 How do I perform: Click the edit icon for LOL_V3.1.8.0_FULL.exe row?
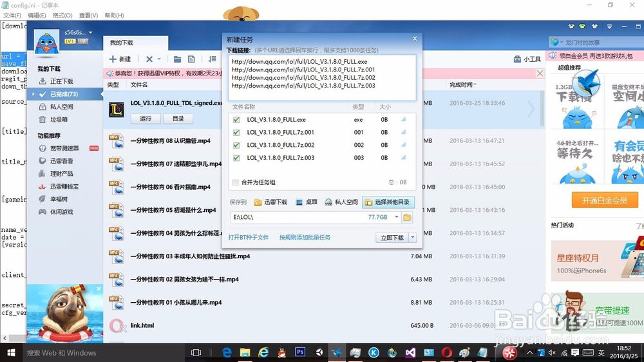click(x=403, y=119)
